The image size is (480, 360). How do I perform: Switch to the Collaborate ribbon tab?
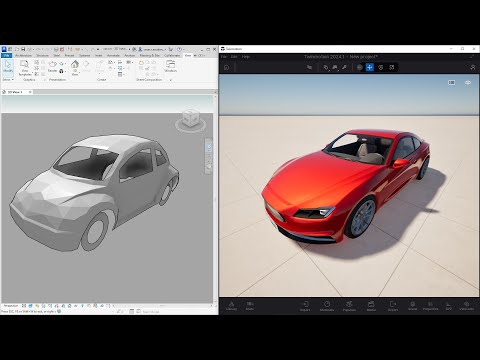pos(172,55)
